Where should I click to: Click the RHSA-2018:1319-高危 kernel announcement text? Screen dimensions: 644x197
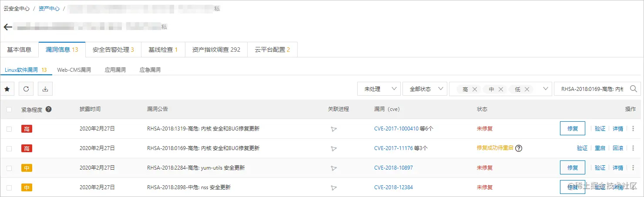pos(204,129)
